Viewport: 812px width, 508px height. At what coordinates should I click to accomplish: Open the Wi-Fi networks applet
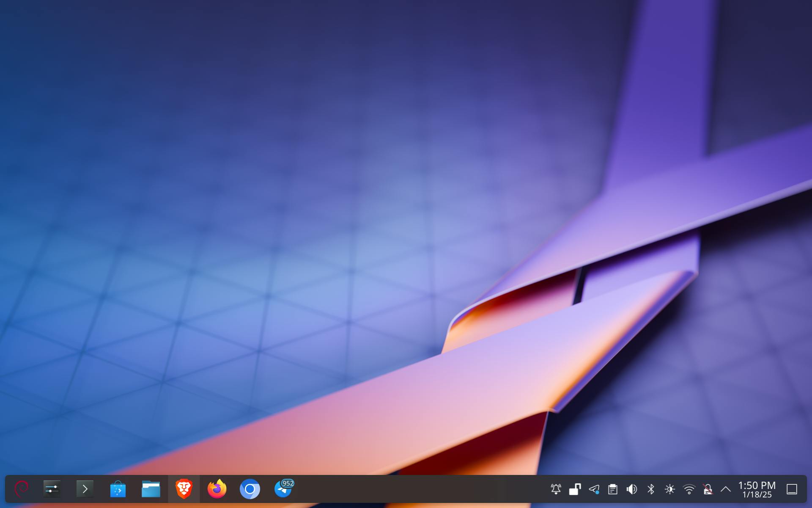click(x=689, y=489)
